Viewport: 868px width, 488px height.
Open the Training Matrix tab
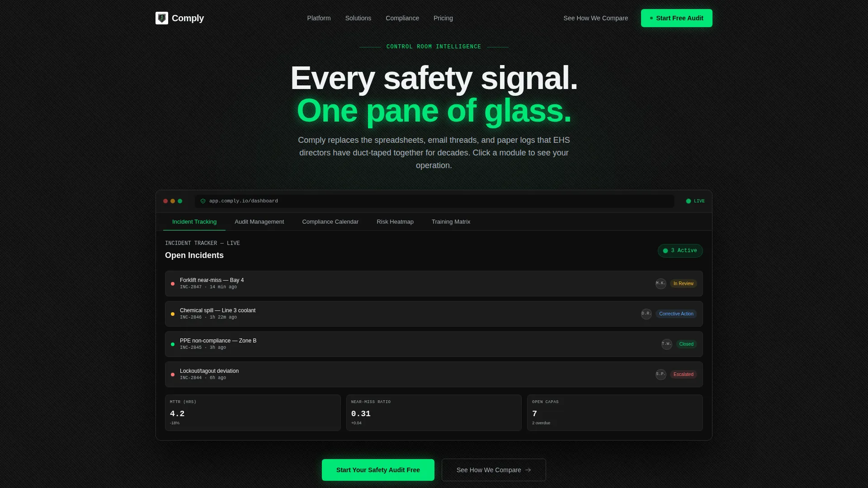[x=451, y=222]
